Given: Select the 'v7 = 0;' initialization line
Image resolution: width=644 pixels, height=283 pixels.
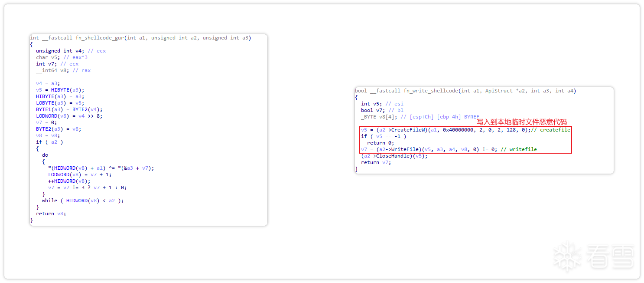Looking at the screenshot, I should point(47,122).
